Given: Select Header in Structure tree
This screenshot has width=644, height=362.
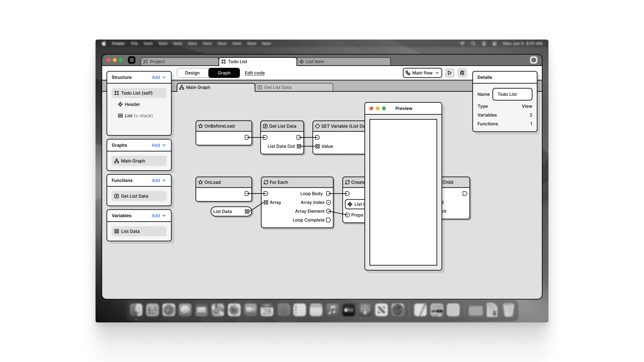Looking at the screenshot, I should [x=132, y=104].
